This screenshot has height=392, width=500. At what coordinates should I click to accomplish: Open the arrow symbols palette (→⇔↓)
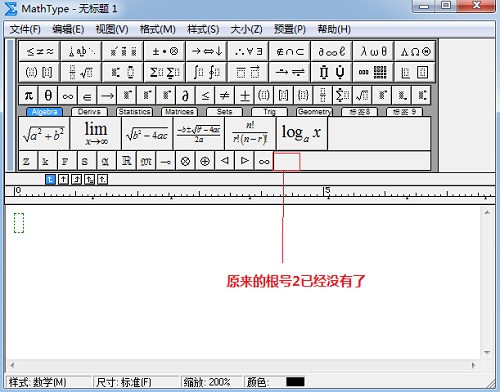pyautogui.click(x=206, y=51)
